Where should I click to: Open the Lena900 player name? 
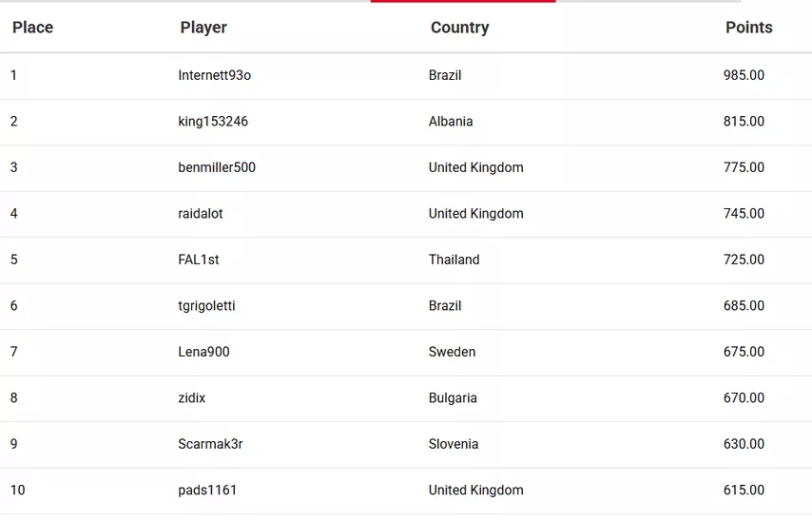click(203, 352)
